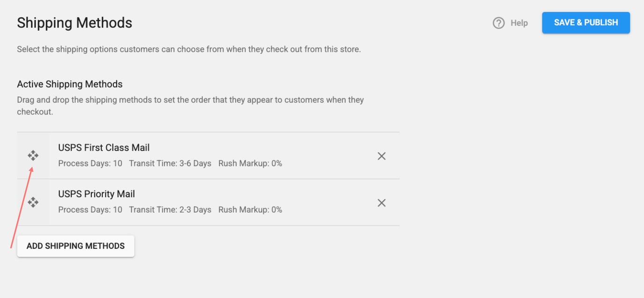Click the "Select the shipping options" description
Screen dimensions: 644x298
pos(189,49)
